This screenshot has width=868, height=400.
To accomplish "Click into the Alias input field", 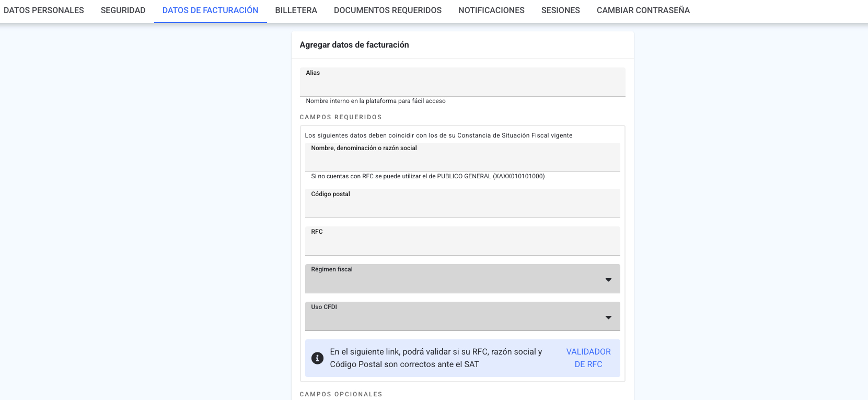I will pyautogui.click(x=462, y=82).
